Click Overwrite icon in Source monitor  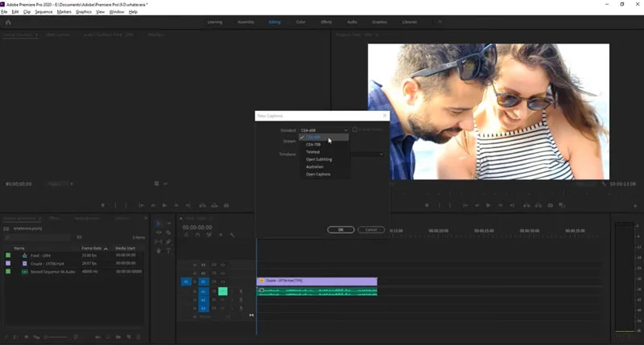pos(214,205)
